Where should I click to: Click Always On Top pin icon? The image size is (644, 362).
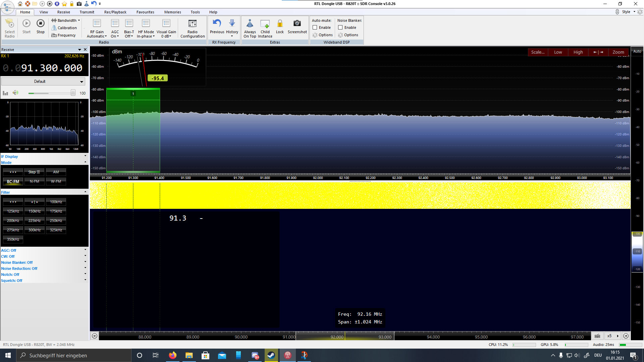(x=250, y=23)
